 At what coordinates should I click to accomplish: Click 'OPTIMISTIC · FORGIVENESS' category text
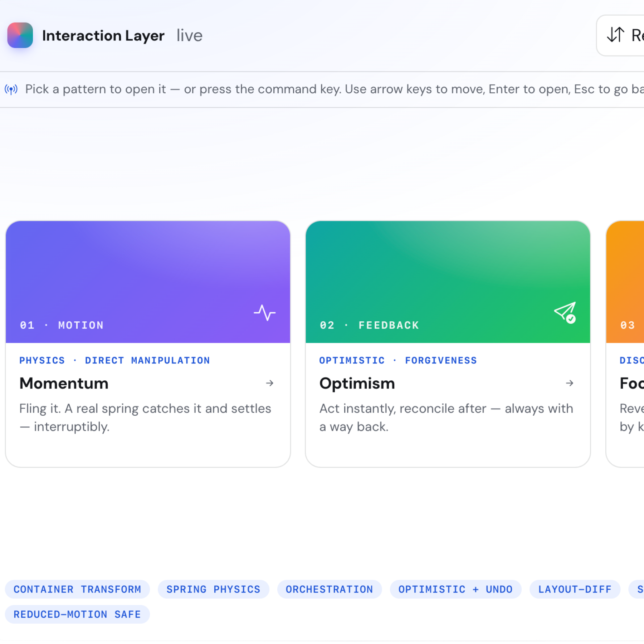click(398, 360)
